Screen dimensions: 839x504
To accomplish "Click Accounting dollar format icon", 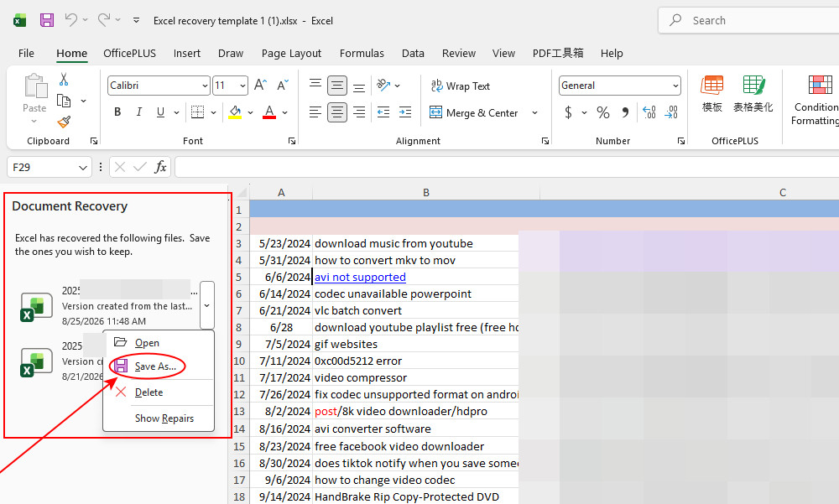I will pos(568,112).
